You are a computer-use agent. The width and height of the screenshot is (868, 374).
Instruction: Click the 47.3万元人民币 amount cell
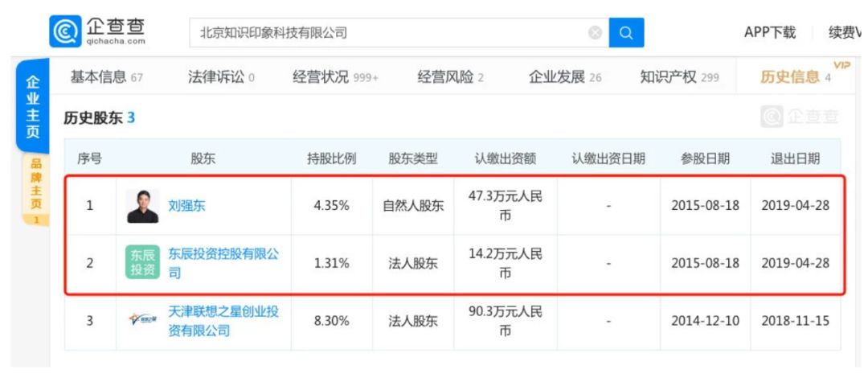[506, 206]
